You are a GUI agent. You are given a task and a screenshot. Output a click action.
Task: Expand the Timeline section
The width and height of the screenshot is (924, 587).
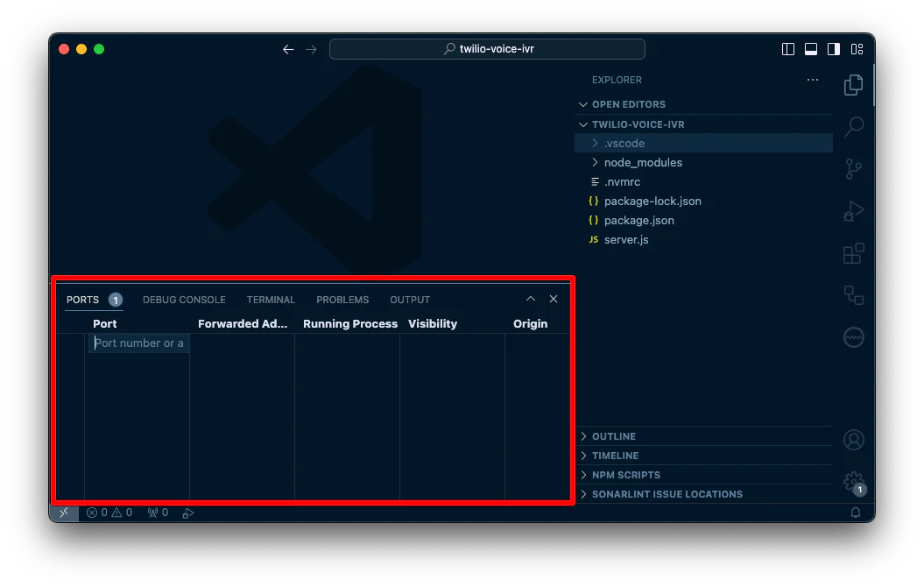(x=704, y=456)
